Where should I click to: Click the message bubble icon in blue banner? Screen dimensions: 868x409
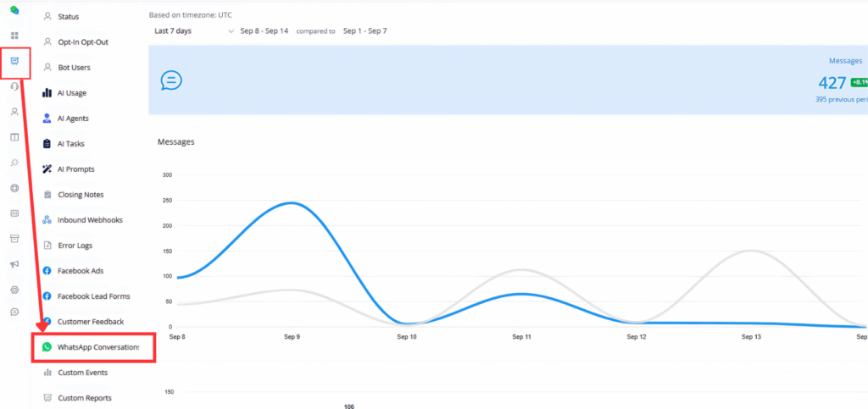click(x=170, y=80)
